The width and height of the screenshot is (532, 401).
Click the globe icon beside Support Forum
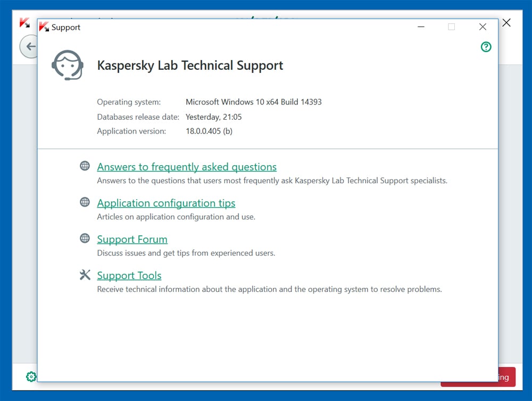85,239
